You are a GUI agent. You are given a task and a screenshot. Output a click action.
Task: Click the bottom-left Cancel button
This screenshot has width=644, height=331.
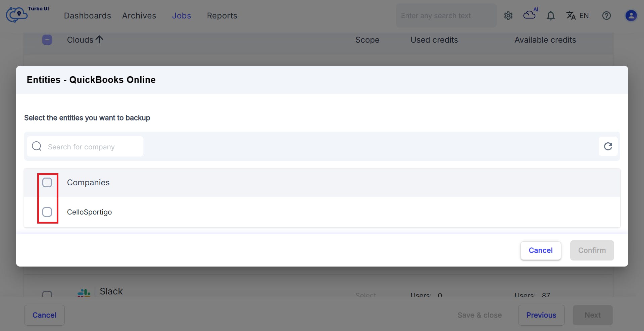(x=44, y=315)
